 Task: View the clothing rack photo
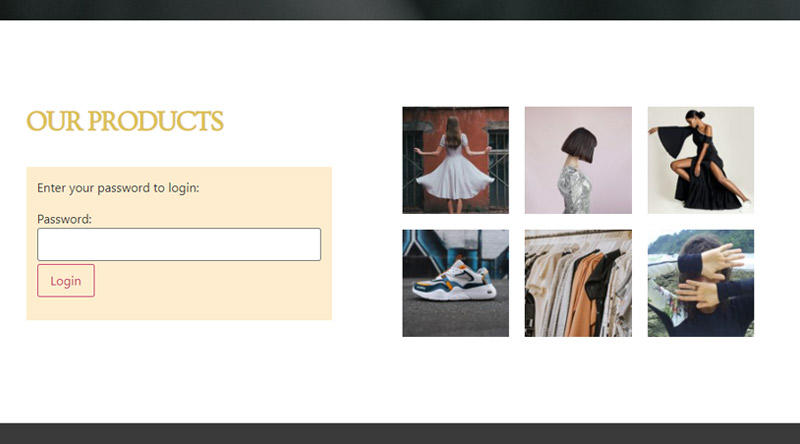578,283
